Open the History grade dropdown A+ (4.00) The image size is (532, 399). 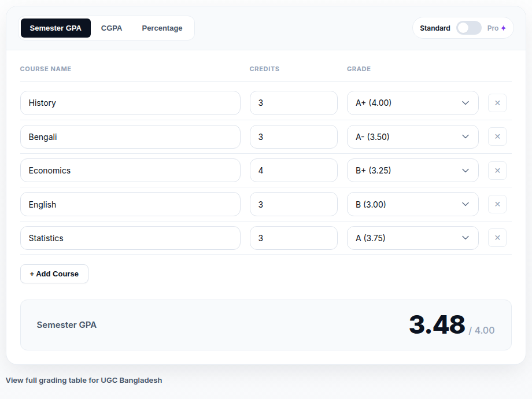click(412, 103)
